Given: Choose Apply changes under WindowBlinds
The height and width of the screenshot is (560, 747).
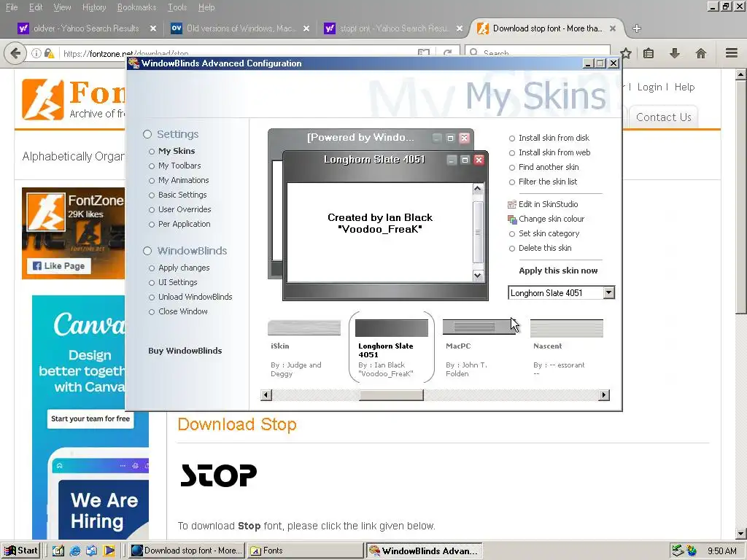Looking at the screenshot, I should point(183,268).
